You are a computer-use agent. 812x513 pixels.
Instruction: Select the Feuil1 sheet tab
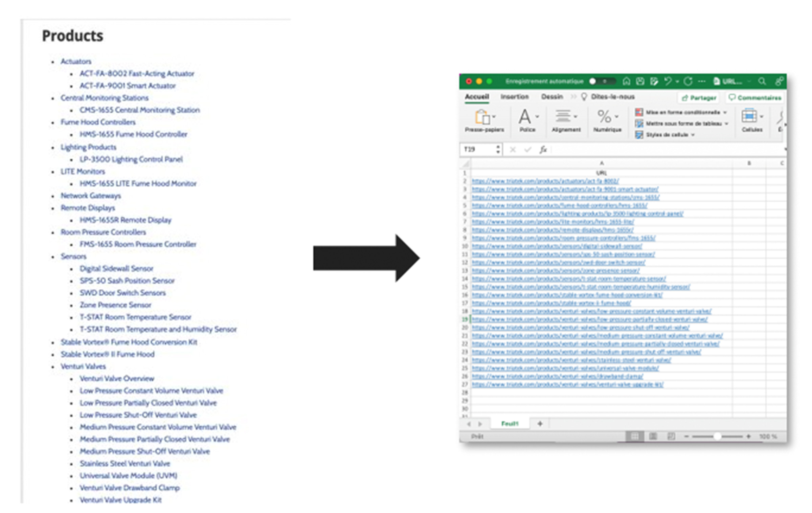point(510,424)
